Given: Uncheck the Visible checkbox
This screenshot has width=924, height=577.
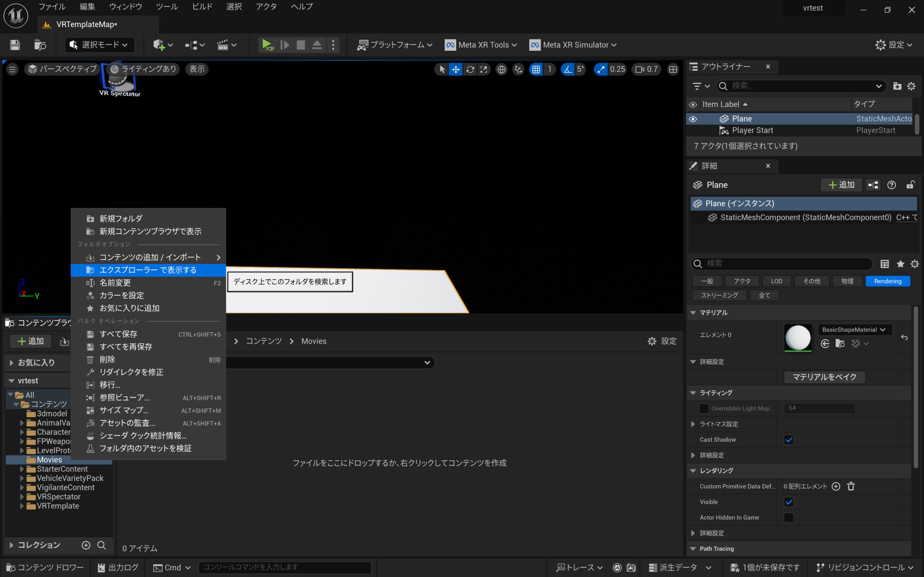Looking at the screenshot, I should pos(789,502).
